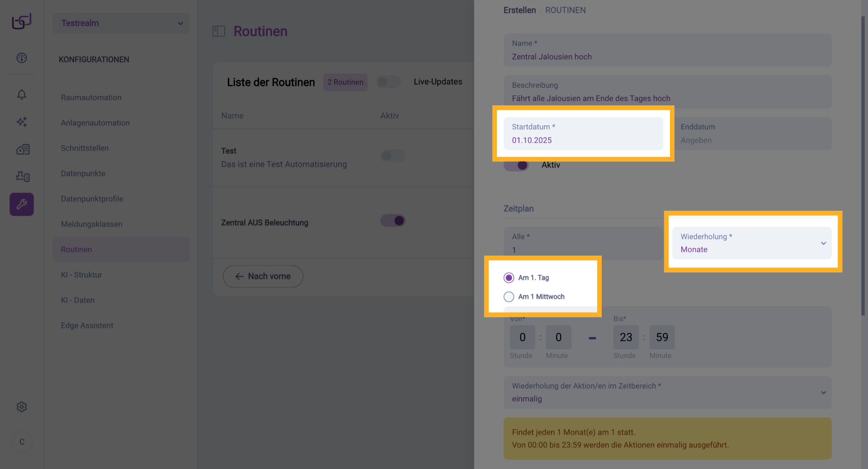Image resolution: width=868 pixels, height=469 pixels.
Task: Disable the Zentral AUS Beleuchtung toggle
Action: coord(393,221)
